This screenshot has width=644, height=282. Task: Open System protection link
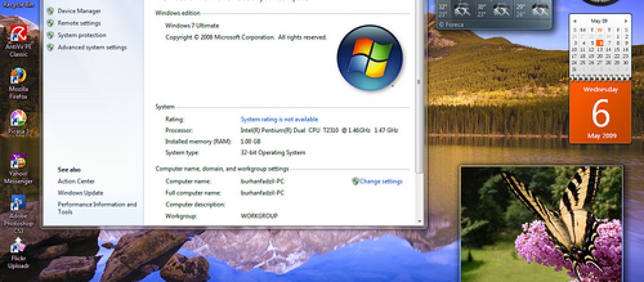point(82,35)
